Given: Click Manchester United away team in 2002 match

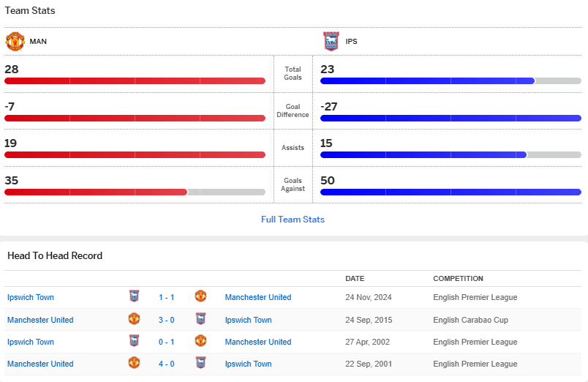Looking at the screenshot, I should (257, 342).
